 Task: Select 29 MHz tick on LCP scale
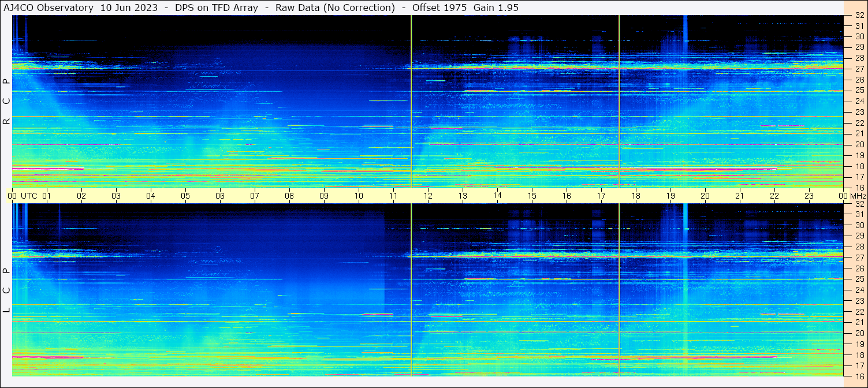(859, 236)
